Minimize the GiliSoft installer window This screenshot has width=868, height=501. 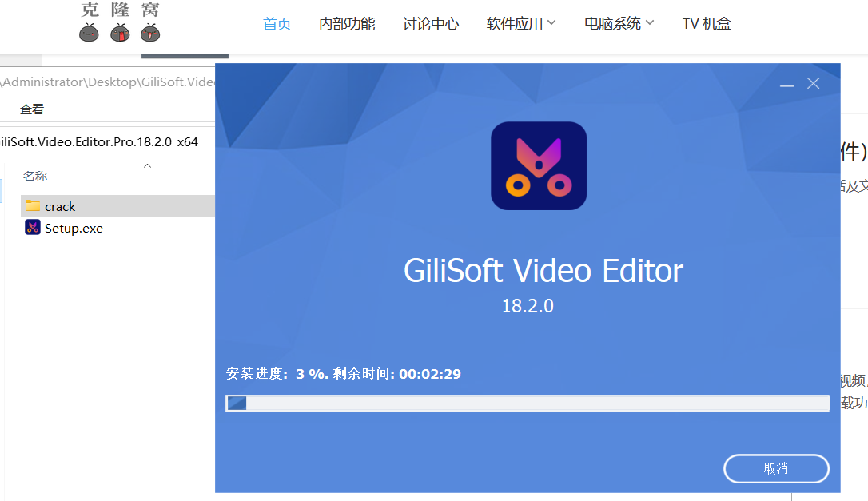point(786,84)
